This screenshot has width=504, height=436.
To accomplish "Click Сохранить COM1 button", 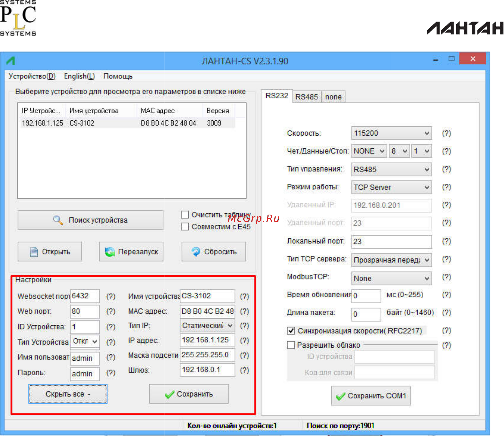I will click(x=371, y=396).
